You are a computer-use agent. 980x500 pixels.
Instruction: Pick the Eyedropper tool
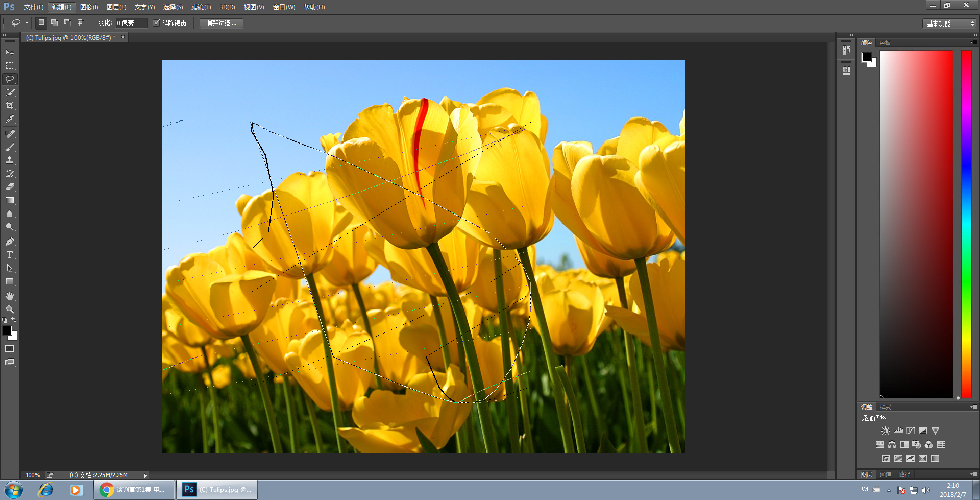click(10, 120)
